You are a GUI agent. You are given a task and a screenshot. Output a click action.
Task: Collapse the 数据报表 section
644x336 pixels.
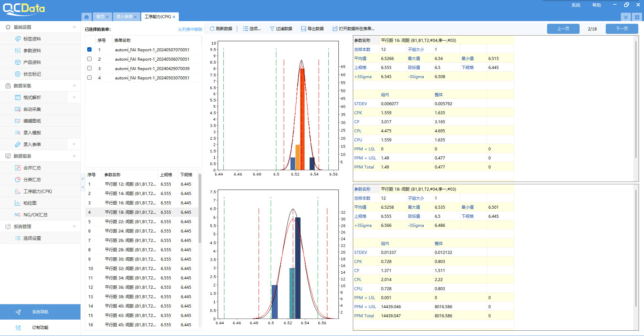[x=74, y=156]
